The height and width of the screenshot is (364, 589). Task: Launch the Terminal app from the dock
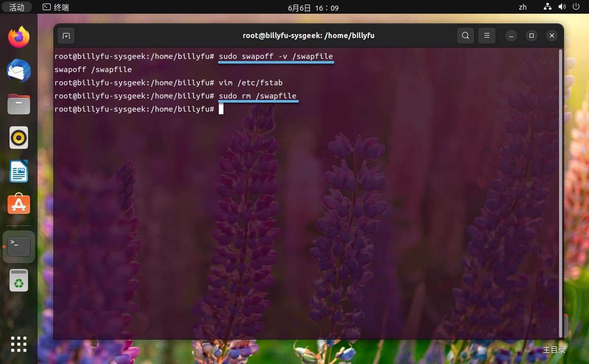click(x=19, y=246)
